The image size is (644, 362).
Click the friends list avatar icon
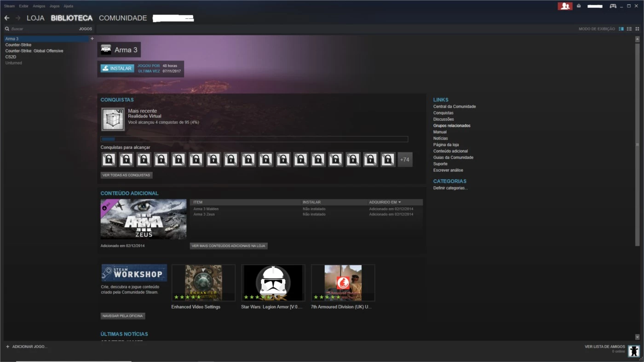point(634,351)
